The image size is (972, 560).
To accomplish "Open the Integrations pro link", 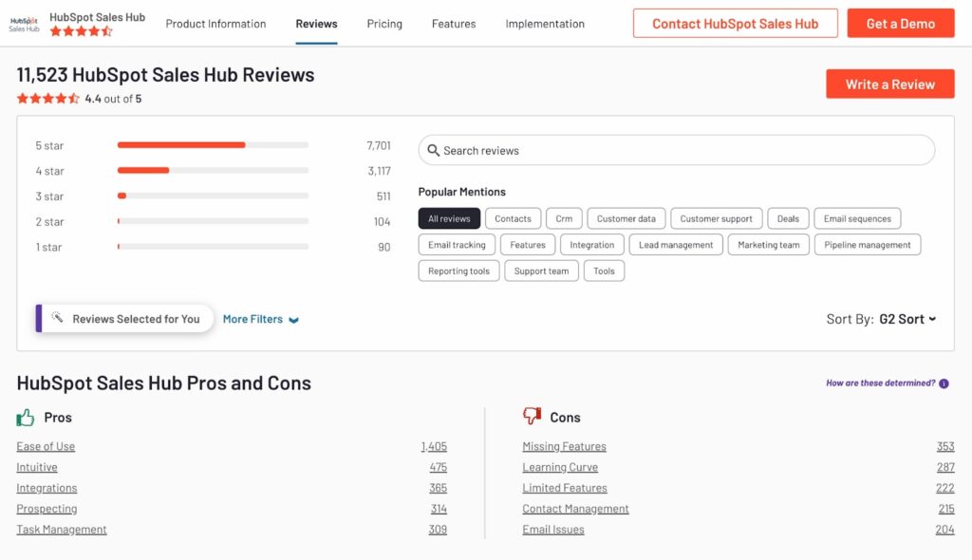I will (47, 488).
